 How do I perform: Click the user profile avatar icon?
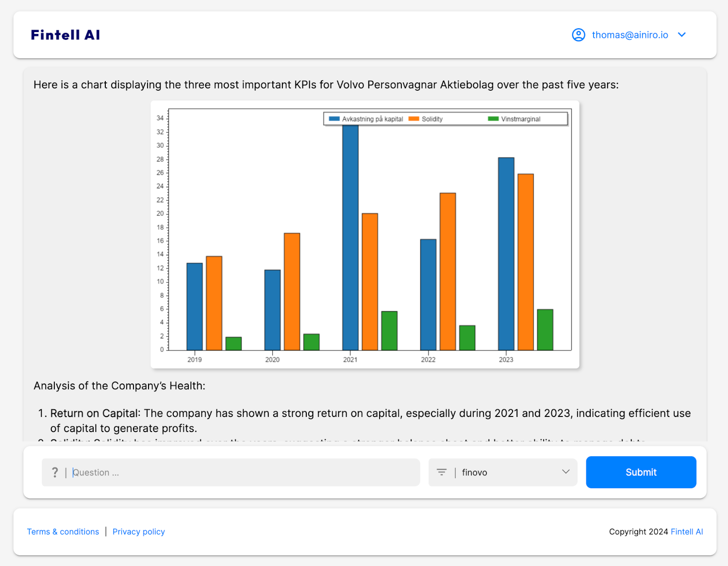click(578, 35)
